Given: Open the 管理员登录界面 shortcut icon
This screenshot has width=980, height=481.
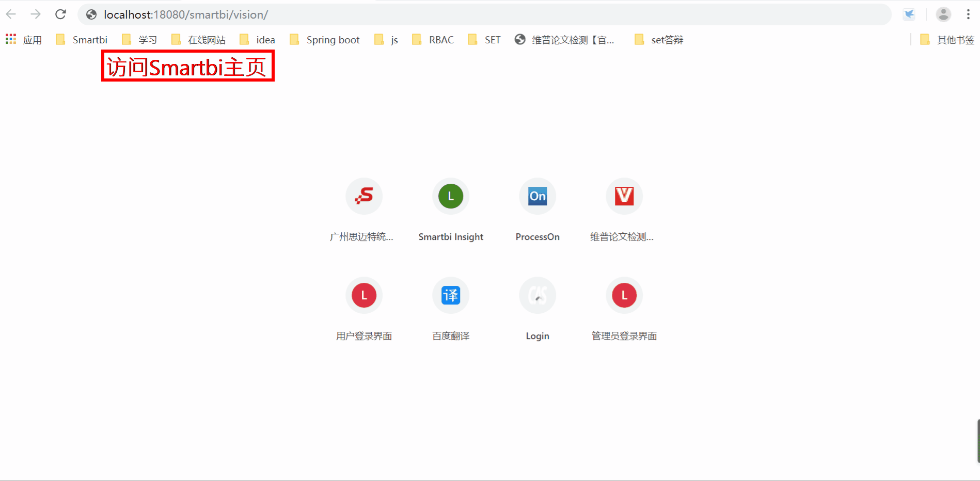Looking at the screenshot, I should [x=624, y=295].
